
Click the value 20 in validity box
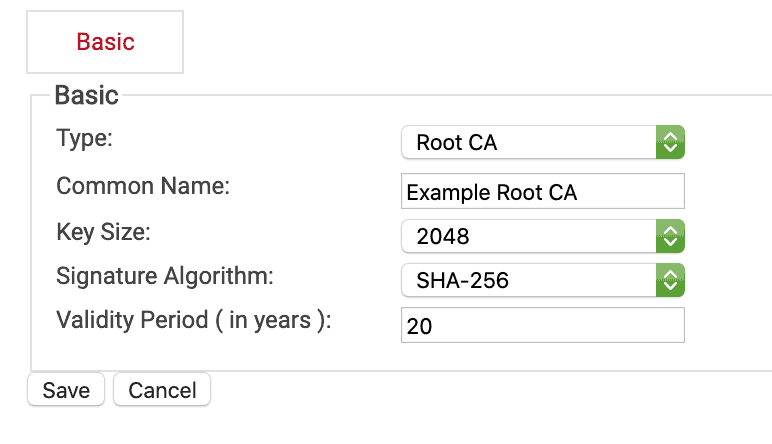click(x=419, y=326)
